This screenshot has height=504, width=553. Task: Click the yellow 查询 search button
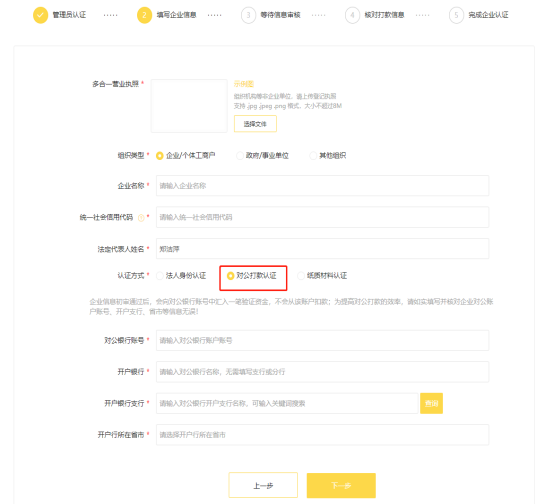(x=431, y=403)
